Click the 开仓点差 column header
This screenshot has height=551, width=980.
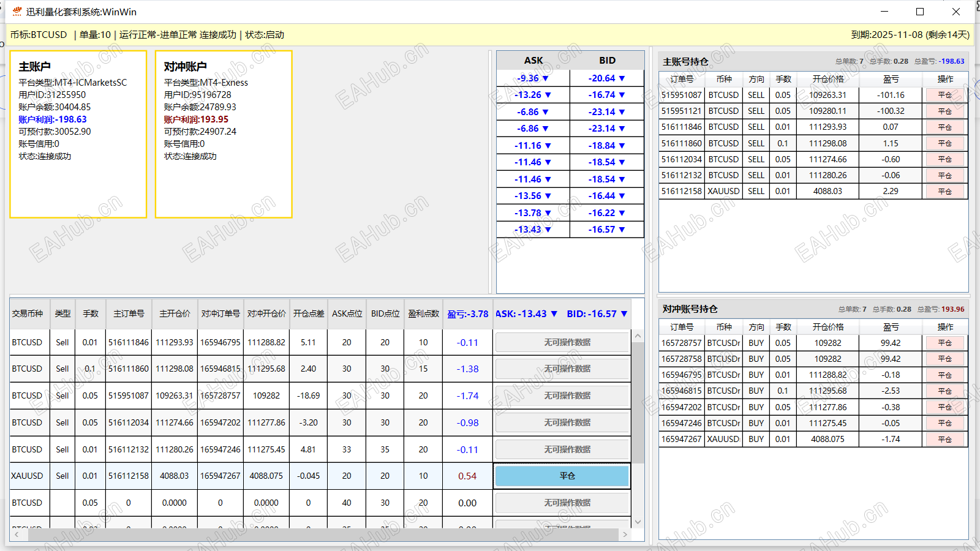pyautogui.click(x=309, y=313)
